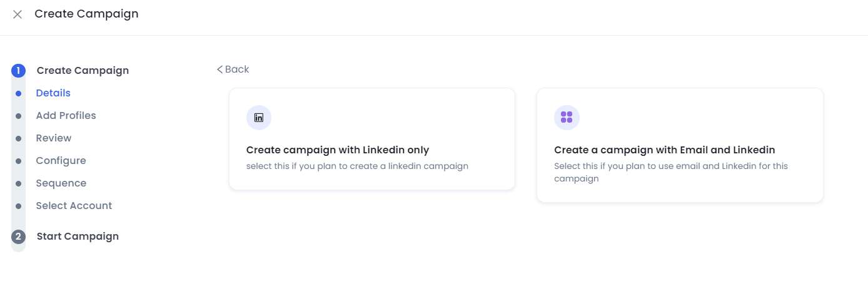The width and height of the screenshot is (868, 301).
Task: Select Create campaign with Linkedin only card
Action: (372, 139)
